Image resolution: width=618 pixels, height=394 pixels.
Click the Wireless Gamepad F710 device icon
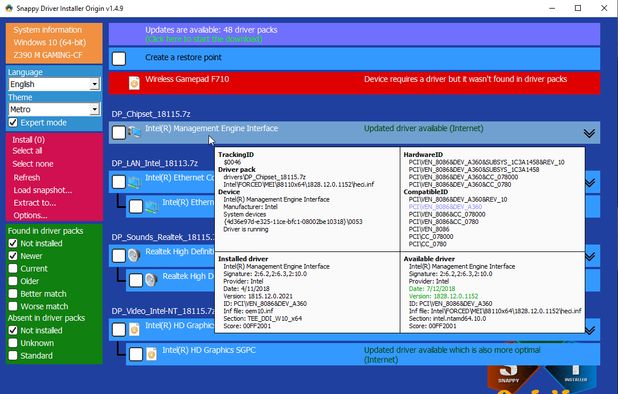pyautogui.click(x=134, y=83)
